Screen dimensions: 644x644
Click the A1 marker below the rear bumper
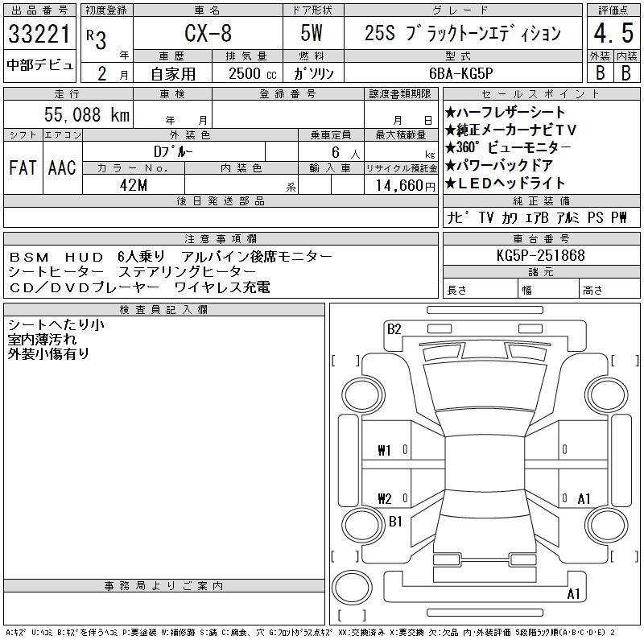point(573,594)
